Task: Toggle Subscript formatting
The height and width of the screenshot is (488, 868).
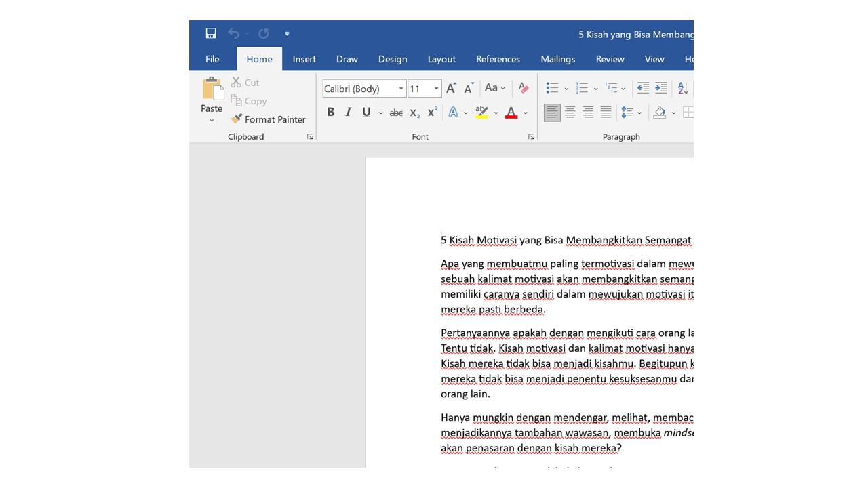Action: [x=415, y=113]
